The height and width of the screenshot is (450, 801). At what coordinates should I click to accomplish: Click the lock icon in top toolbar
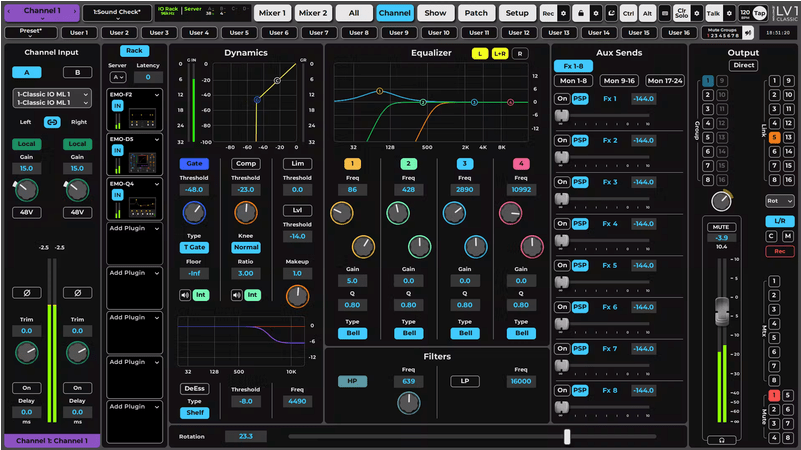pos(580,13)
